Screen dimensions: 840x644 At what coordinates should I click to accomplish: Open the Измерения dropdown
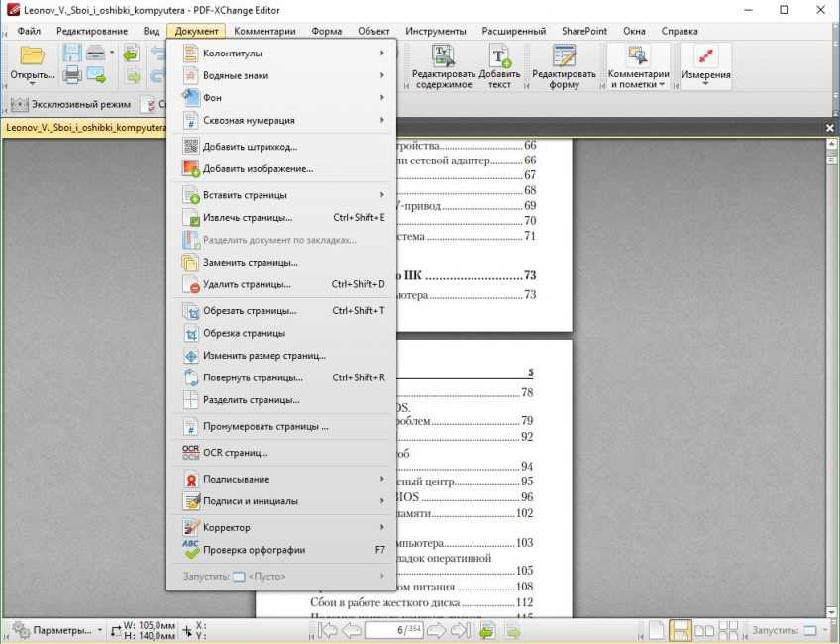point(706,65)
